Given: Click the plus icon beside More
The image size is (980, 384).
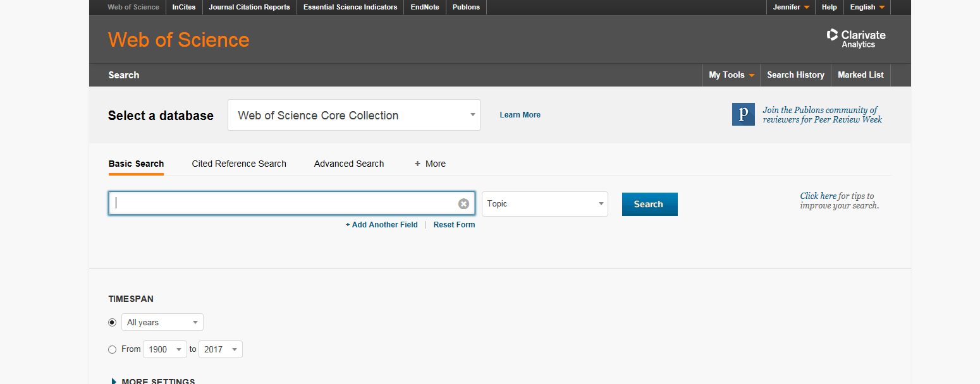Looking at the screenshot, I should 417,164.
